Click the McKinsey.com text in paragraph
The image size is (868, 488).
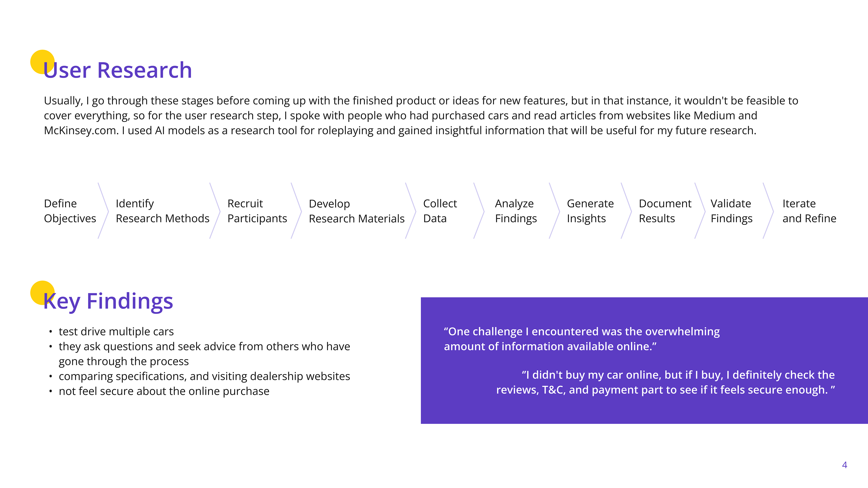click(81, 131)
